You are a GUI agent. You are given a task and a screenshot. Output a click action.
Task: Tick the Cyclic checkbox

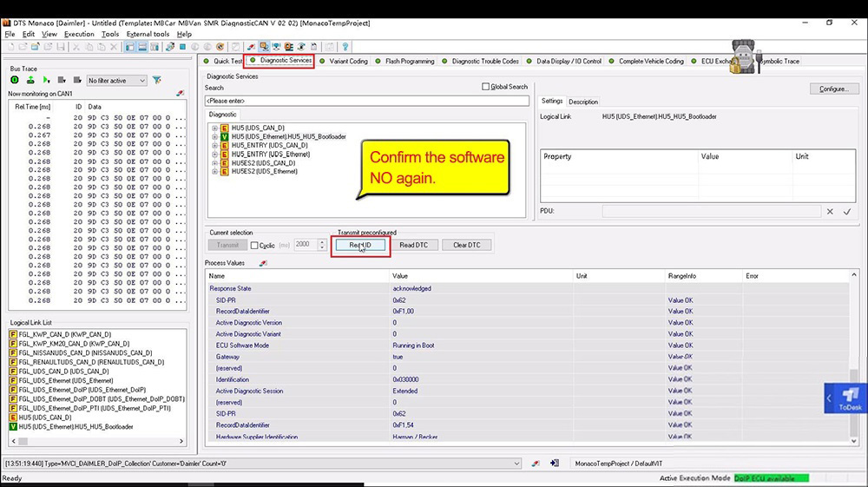[254, 245]
